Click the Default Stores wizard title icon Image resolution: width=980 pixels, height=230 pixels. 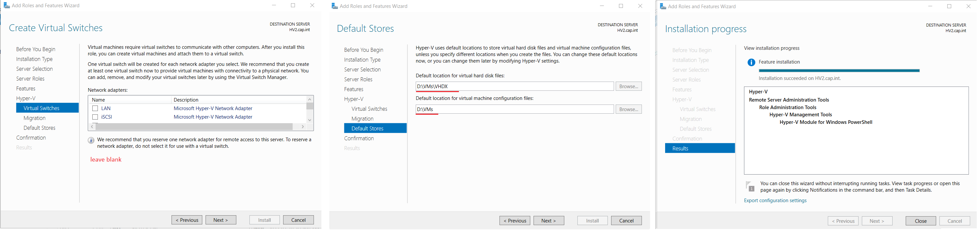(335, 6)
